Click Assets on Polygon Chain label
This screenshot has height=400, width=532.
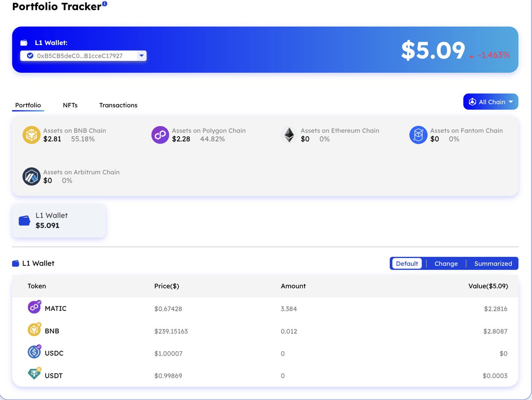(x=209, y=131)
